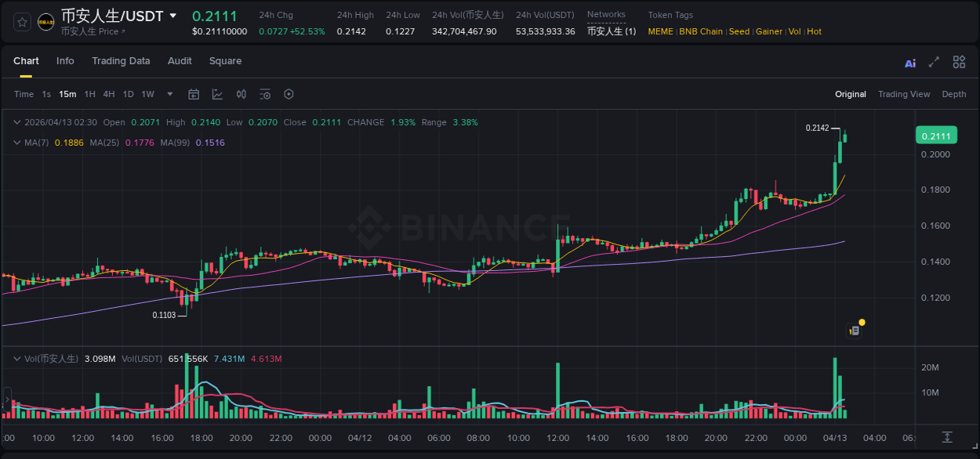The image size is (980, 459).
Task: Expand the chart to fullscreen
Action: click(x=934, y=63)
